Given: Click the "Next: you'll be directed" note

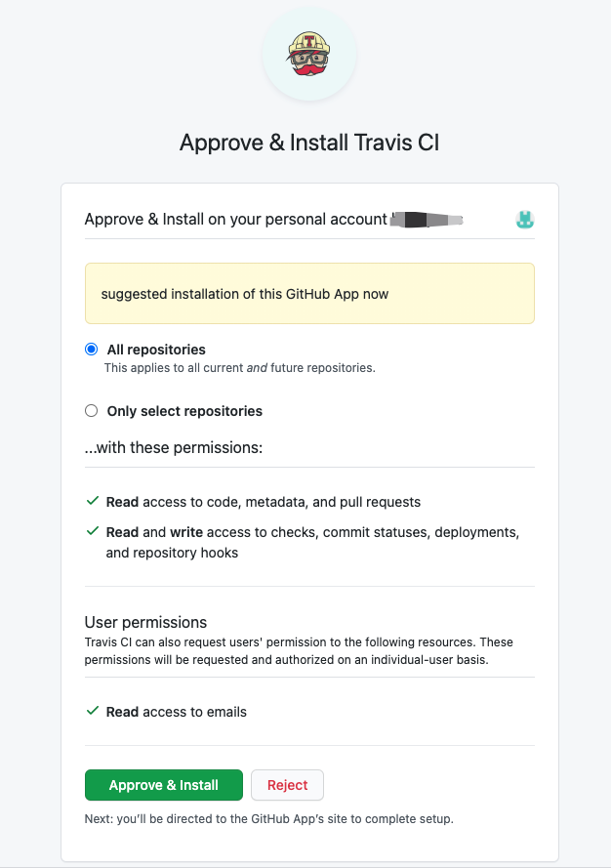Looking at the screenshot, I should coord(269,819).
